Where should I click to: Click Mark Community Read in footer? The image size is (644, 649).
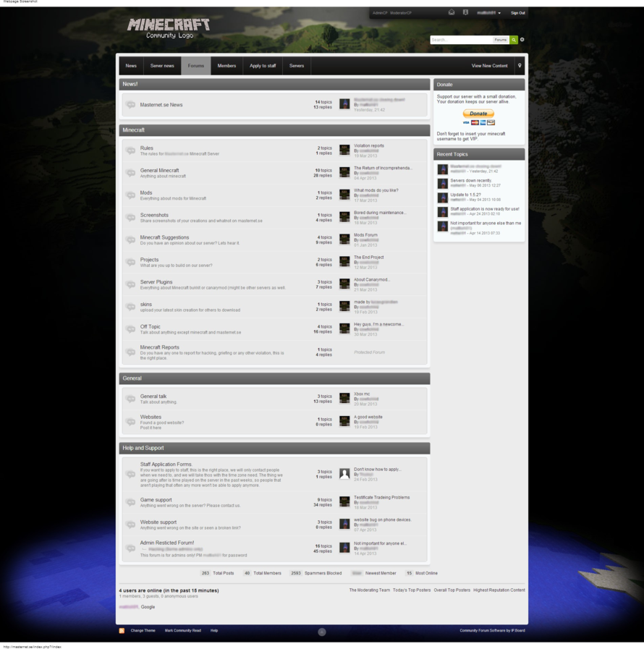[182, 631]
